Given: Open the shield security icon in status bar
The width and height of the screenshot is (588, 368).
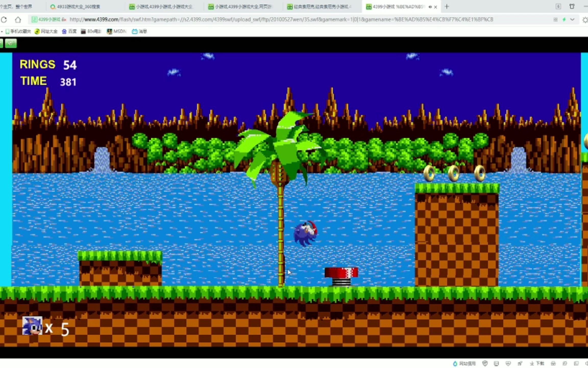Looking at the screenshot, I should (485, 363).
